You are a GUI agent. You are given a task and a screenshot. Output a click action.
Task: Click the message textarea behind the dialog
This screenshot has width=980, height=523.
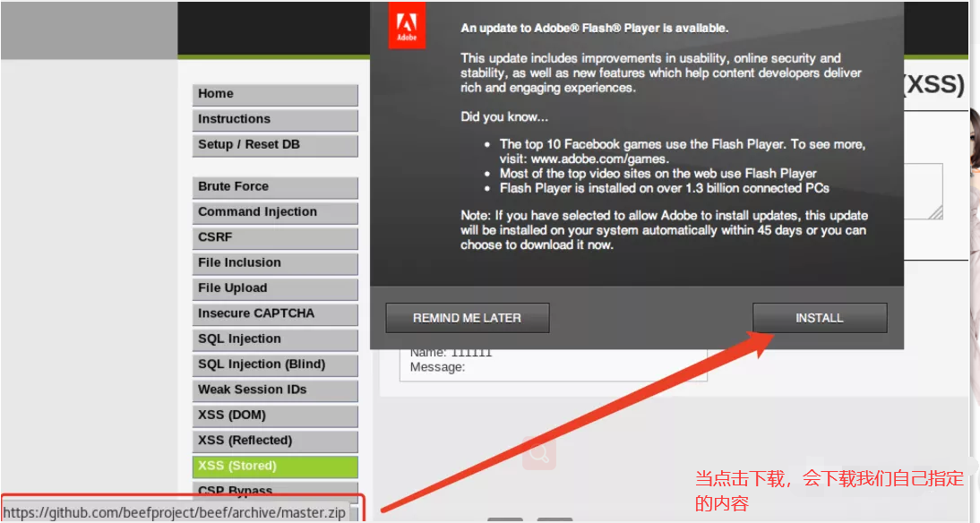click(x=924, y=192)
